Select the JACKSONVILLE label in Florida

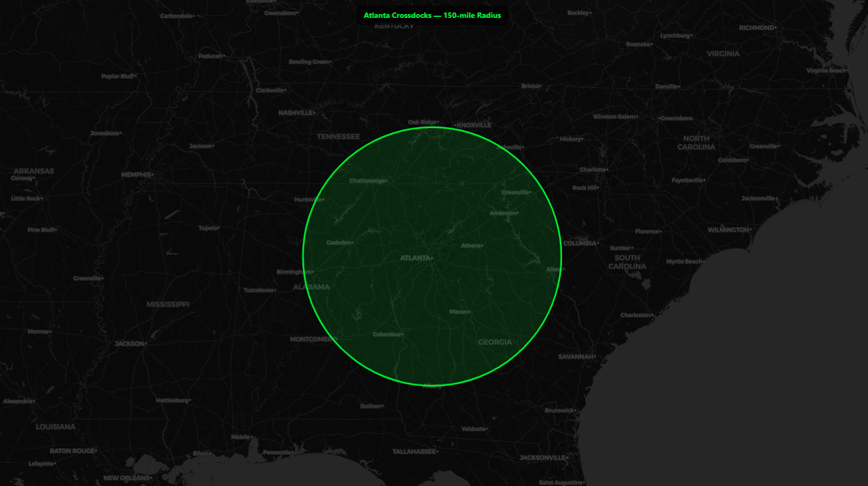(x=542, y=458)
